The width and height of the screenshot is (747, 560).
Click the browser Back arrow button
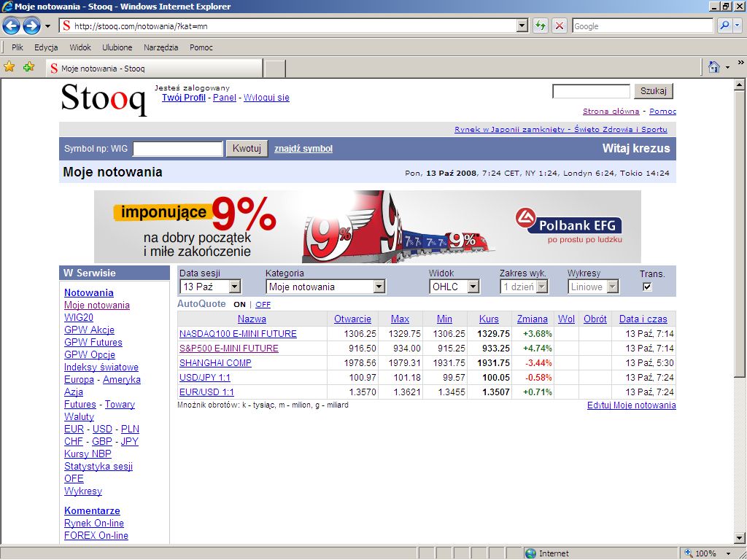pos(11,26)
